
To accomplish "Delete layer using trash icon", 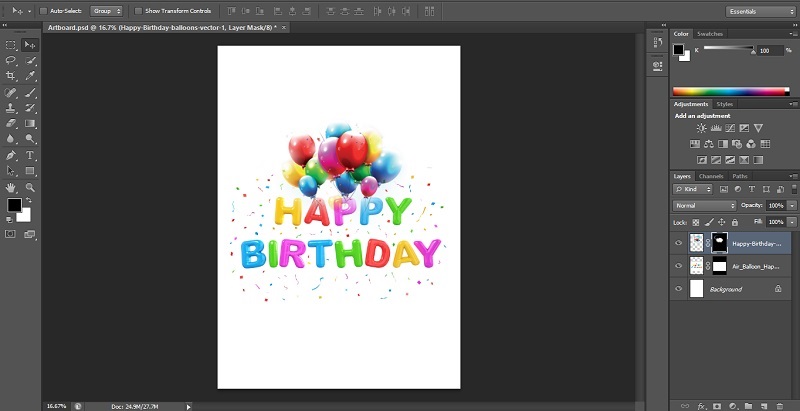I will (779, 406).
